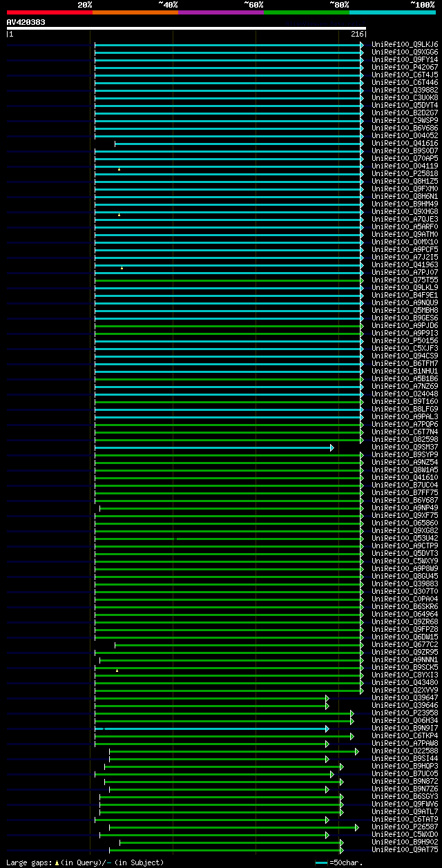Open hit UniRef100_Q9LKJ6
The image size is (442, 868).
click(405, 44)
